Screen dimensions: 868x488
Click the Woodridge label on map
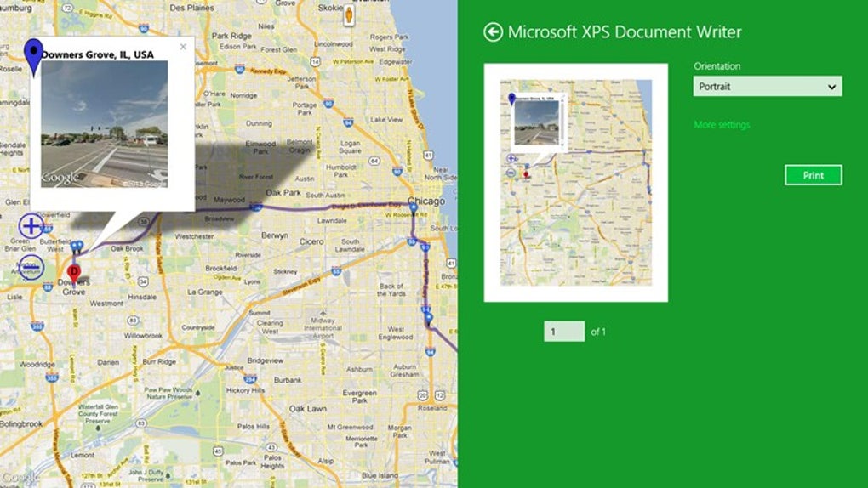point(37,365)
